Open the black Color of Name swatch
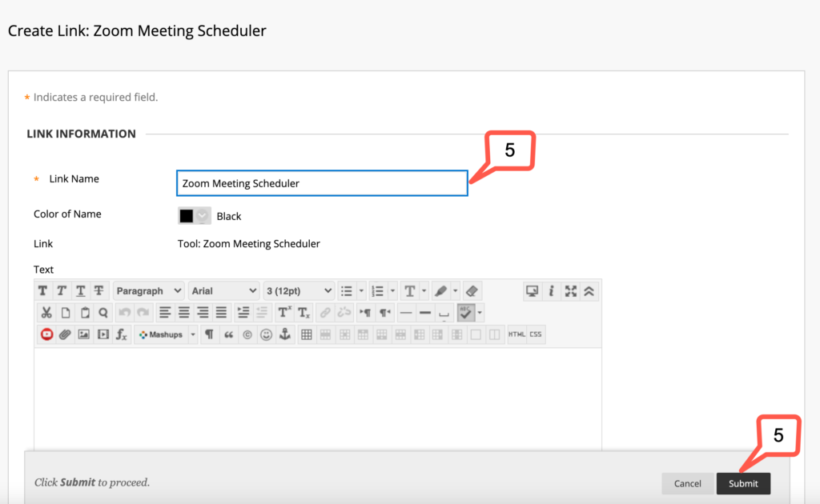 (x=194, y=216)
